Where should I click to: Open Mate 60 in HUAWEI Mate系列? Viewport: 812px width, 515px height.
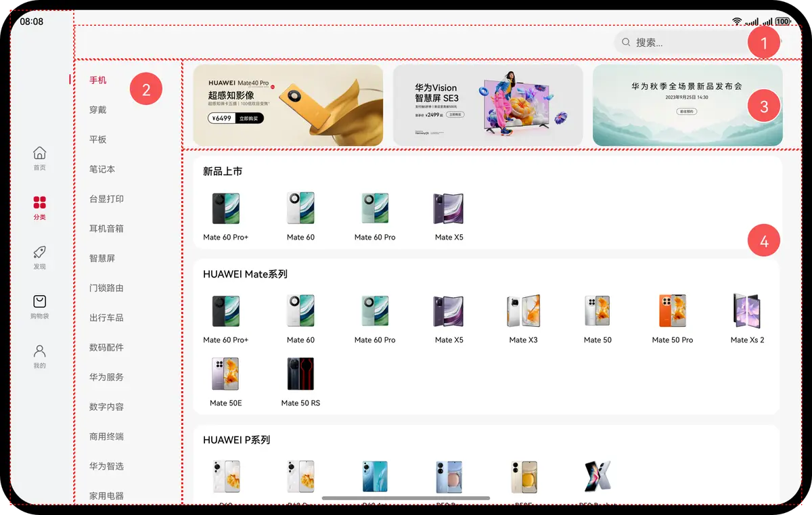(300, 319)
